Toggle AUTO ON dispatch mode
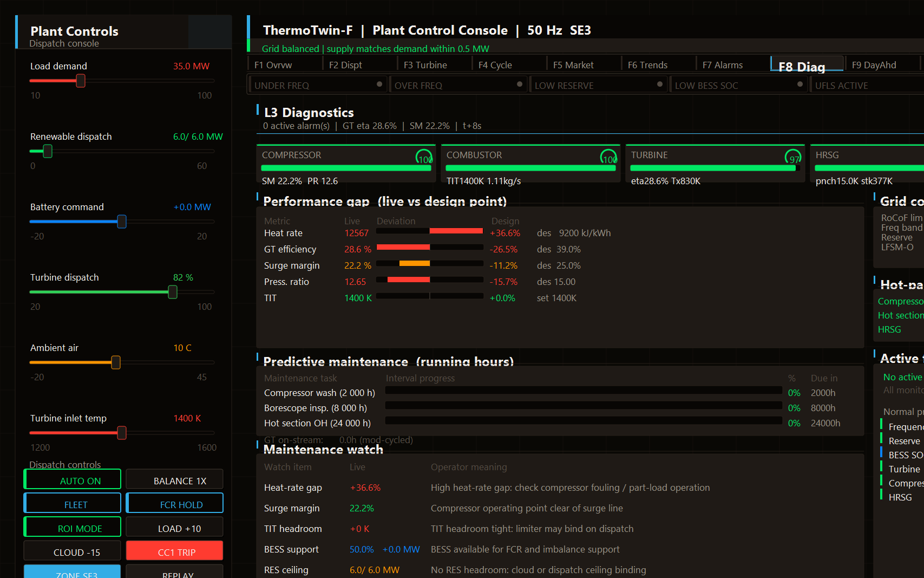Screen dimensions: 924x578 click(73, 479)
